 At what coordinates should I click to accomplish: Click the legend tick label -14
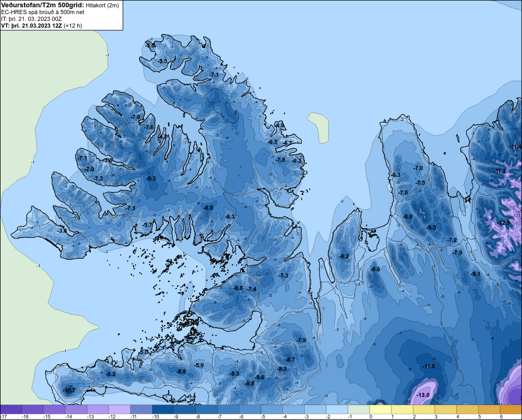[68, 417]
